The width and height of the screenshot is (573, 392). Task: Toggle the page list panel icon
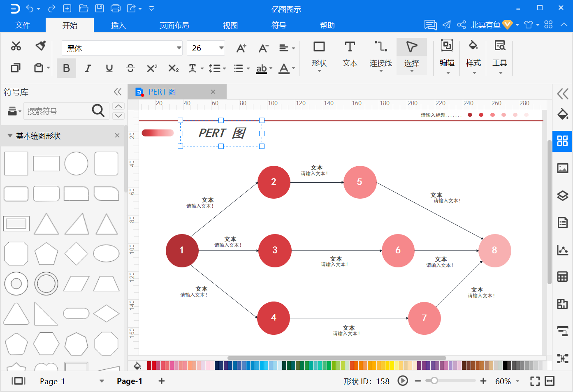pos(18,381)
